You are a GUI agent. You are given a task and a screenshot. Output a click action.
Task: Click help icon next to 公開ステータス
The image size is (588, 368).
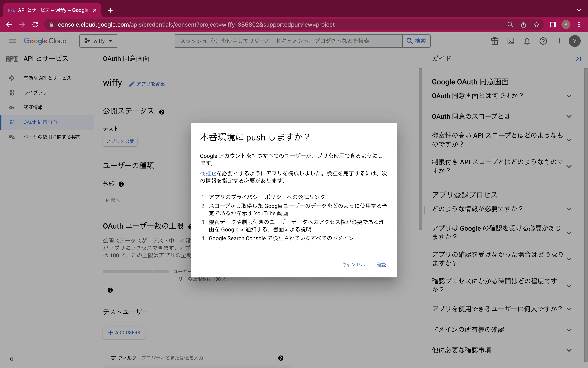161,112
